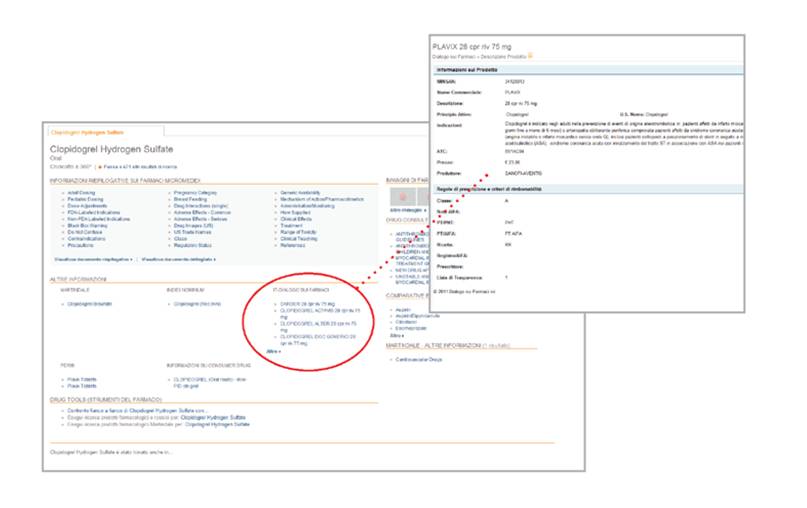Open the Breast Feeding link
This screenshot has width=807, height=508.
[190, 199]
